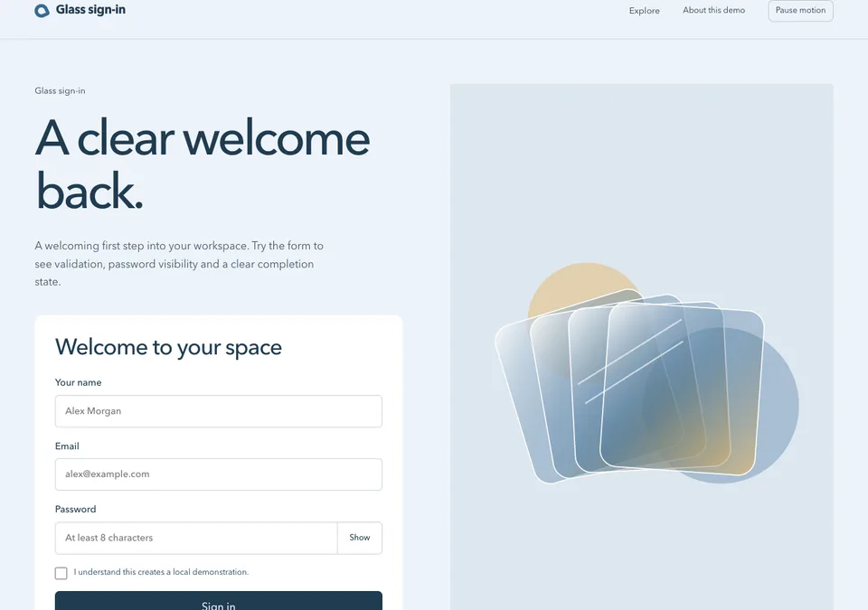Screen dimensions: 868x610
Task: Click 'I understand this creates a local demonstration.' text
Action: pos(161,572)
